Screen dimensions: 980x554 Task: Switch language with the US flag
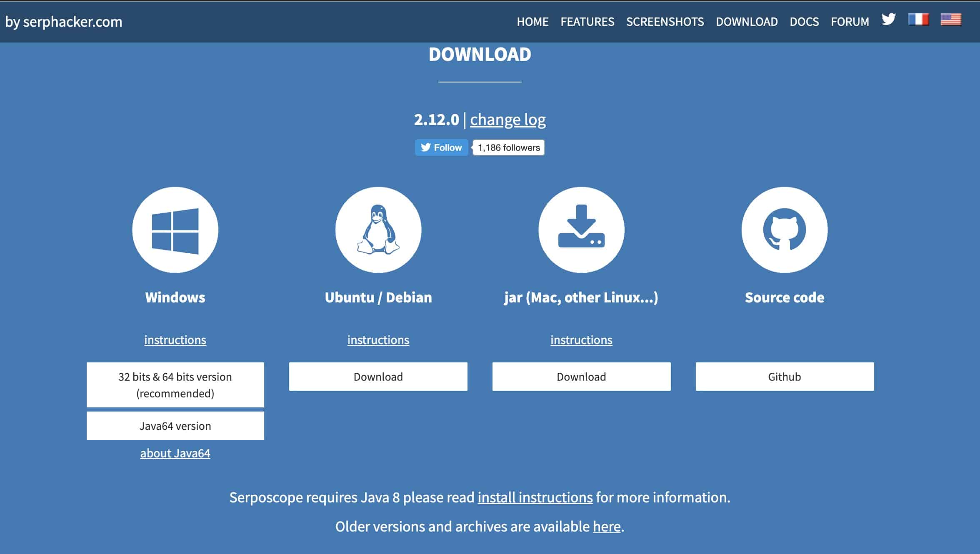click(951, 20)
